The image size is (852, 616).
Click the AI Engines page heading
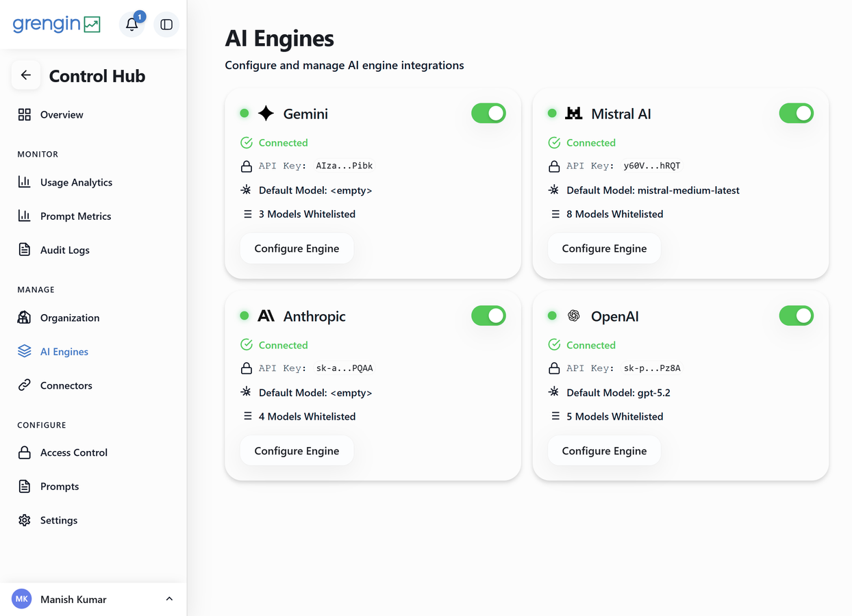coord(279,38)
